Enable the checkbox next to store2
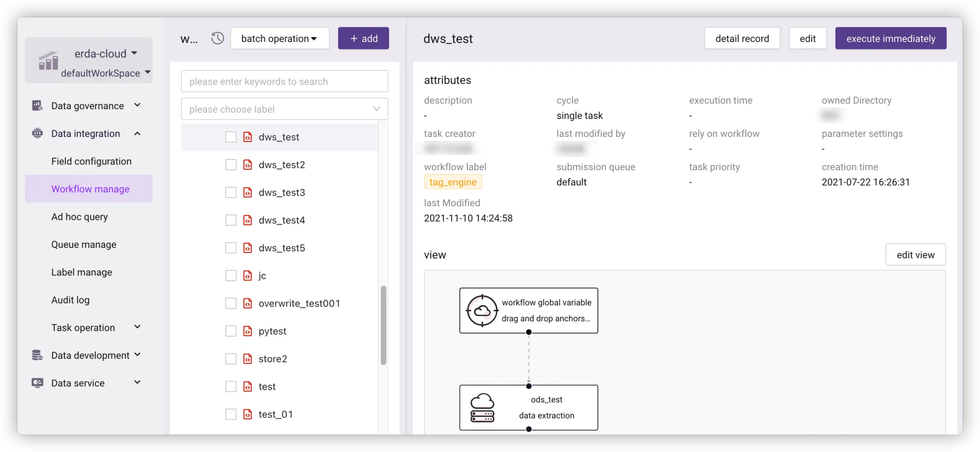 pyautogui.click(x=231, y=359)
